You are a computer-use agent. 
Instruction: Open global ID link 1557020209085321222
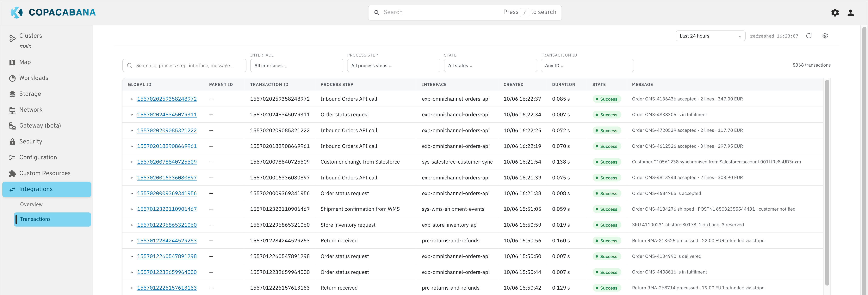pyautogui.click(x=167, y=131)
